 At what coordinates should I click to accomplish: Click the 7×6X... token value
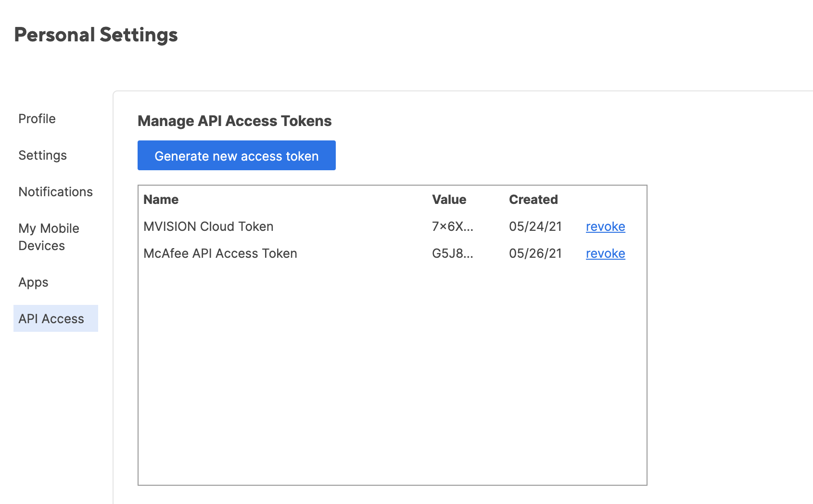click(x=452, y=227)
